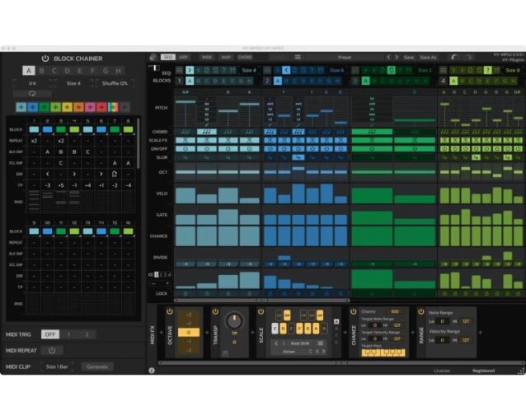Open the Preset name dropdown
This screenshot has width=526, height=420.
coord(345,58)
